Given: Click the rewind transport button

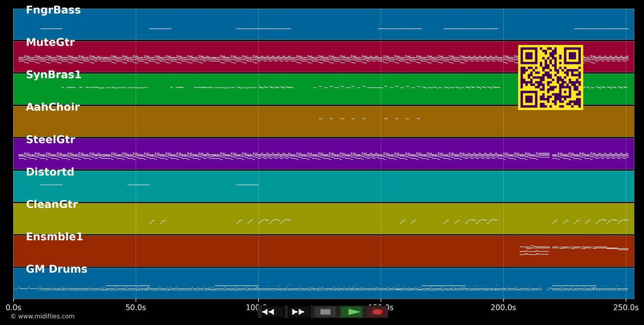Looking at the screenshot, I should pyautogui.click(x=273, y=312).
